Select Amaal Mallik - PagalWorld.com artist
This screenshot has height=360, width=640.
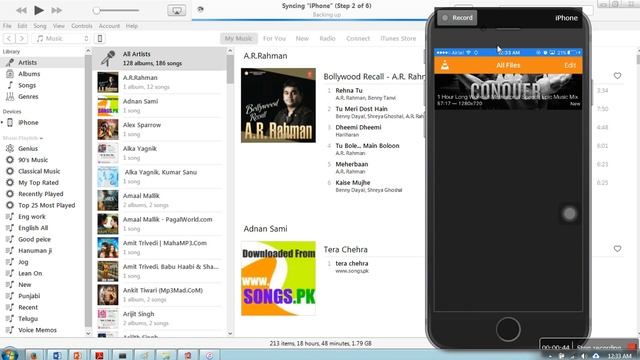[160, 224]
